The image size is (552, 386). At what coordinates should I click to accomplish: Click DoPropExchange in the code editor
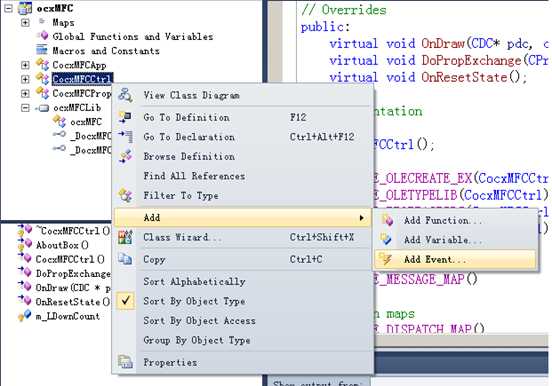pyautogui.click(x=471, y=61)
